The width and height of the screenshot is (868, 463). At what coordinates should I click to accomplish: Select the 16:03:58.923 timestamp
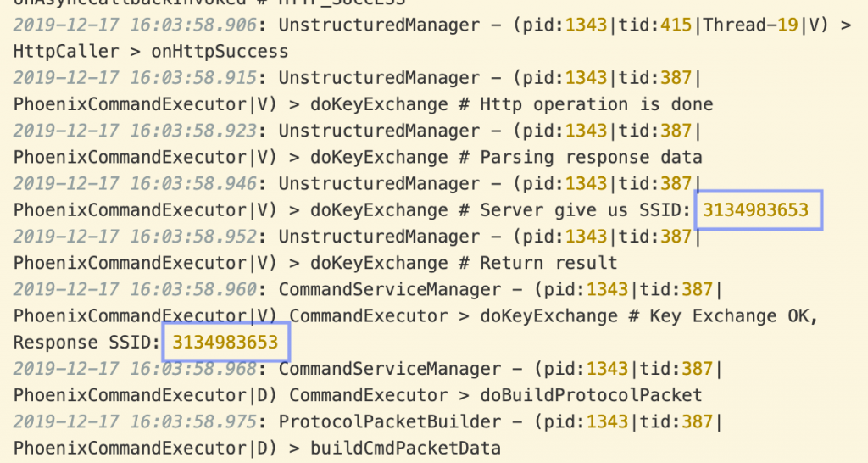135,131
